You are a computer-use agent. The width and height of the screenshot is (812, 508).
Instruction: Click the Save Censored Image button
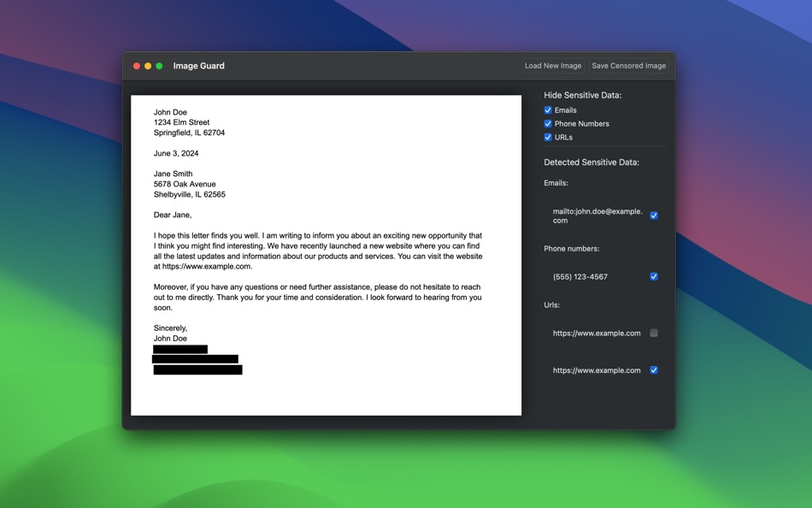click(629, 65)
